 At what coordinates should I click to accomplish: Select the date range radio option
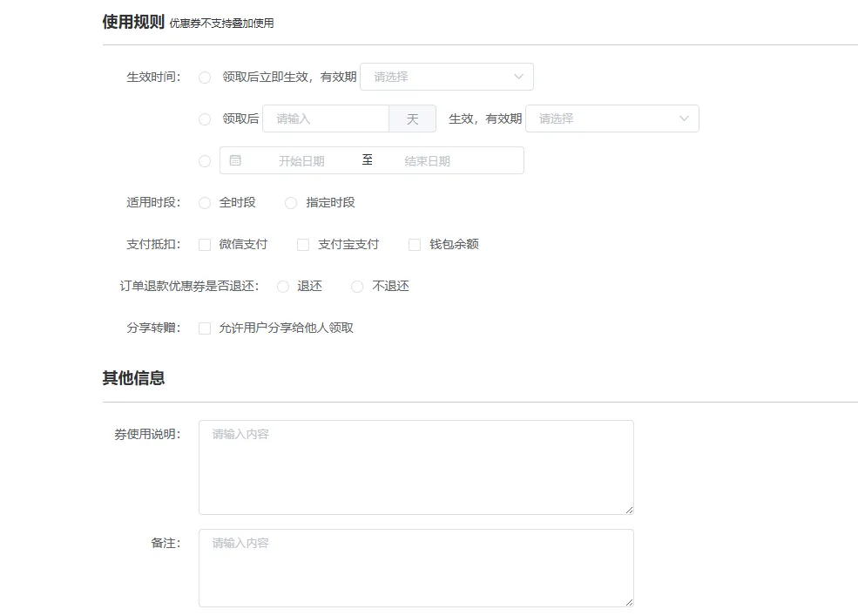(205, 160)
